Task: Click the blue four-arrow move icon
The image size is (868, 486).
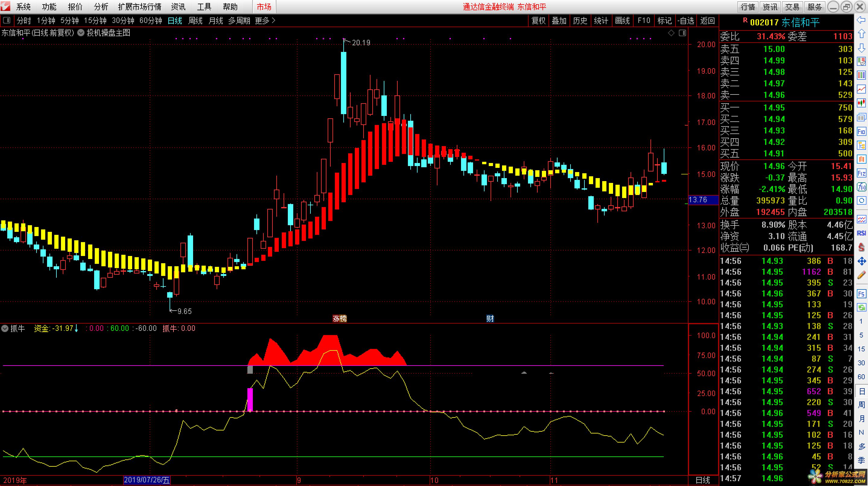Action: [862, 261]
